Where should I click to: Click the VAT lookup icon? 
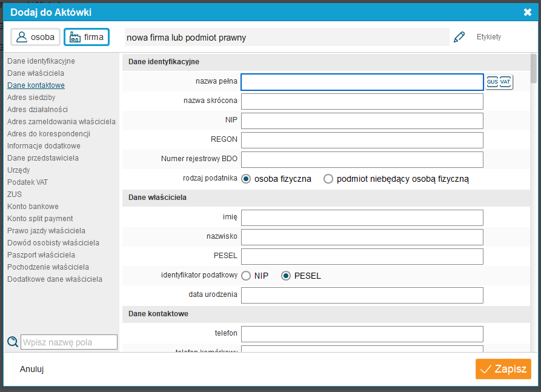(505, 82)
